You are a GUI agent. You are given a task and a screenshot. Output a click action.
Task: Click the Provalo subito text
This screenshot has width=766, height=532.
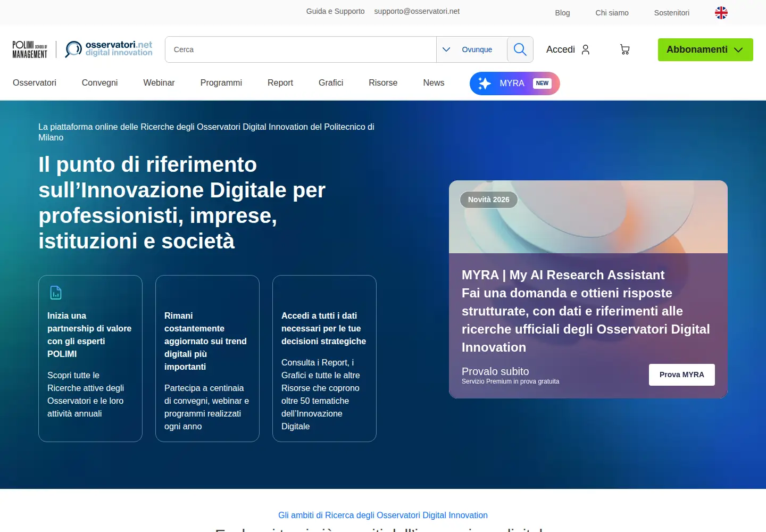(x=495, y=371)
